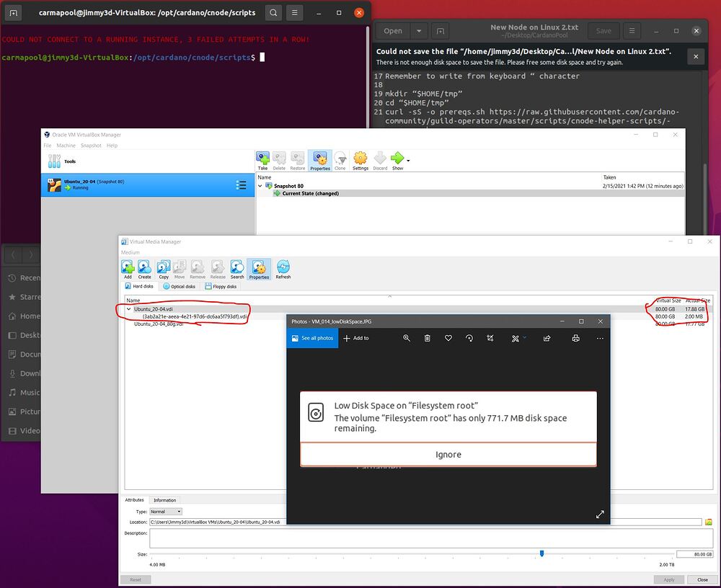
Task: Toggle snapshot Properties in VirtualBox Manager
Action: pyautogui.click(x=320, y=161)
